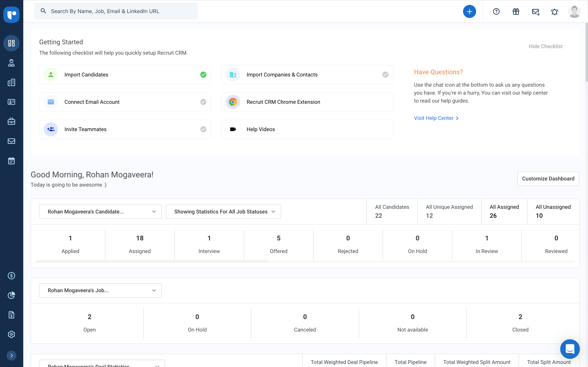Open the intercom chat bubble
This screenshot has width=588, height=367.
[x=570, y=349]
